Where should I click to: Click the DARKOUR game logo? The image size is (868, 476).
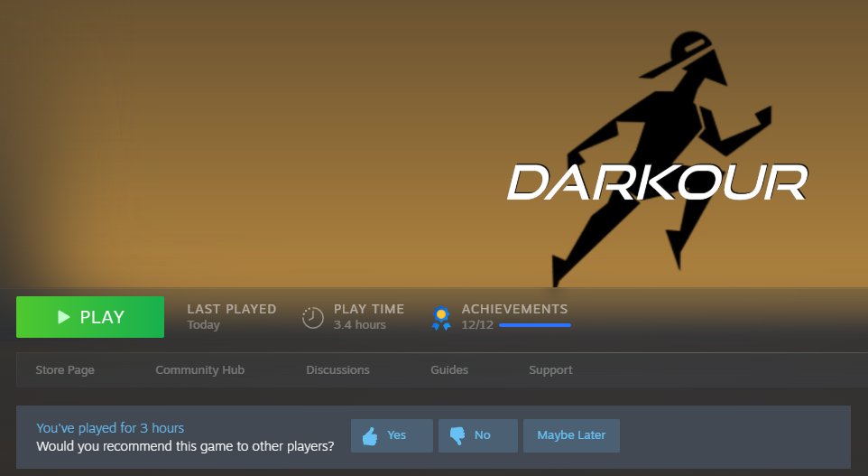click(x=658, y=182)
